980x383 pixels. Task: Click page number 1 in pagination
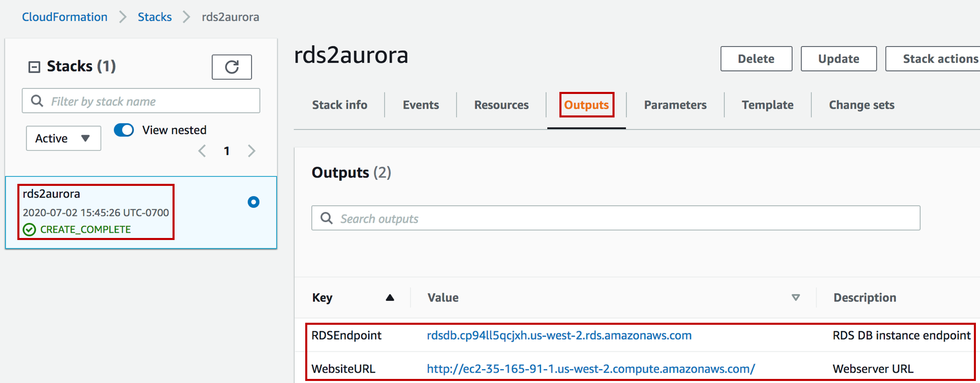[227, 151]
